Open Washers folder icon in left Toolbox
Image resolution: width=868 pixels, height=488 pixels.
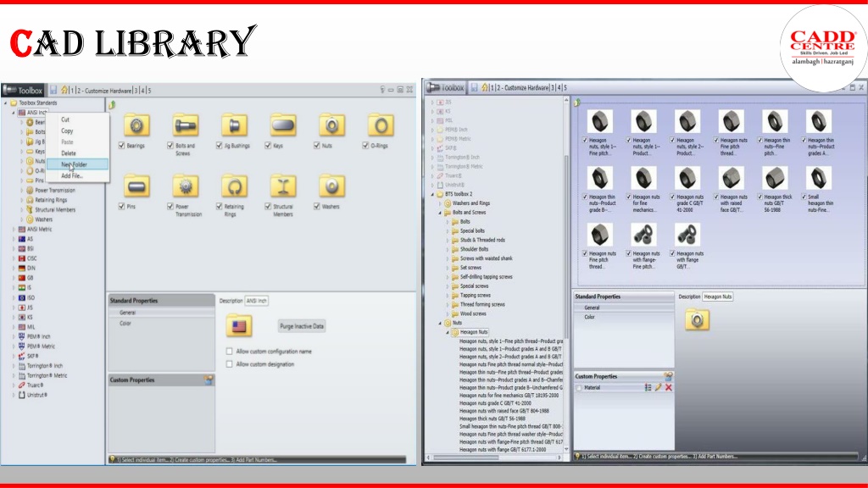pyautogui.click(x=331, y=186)
